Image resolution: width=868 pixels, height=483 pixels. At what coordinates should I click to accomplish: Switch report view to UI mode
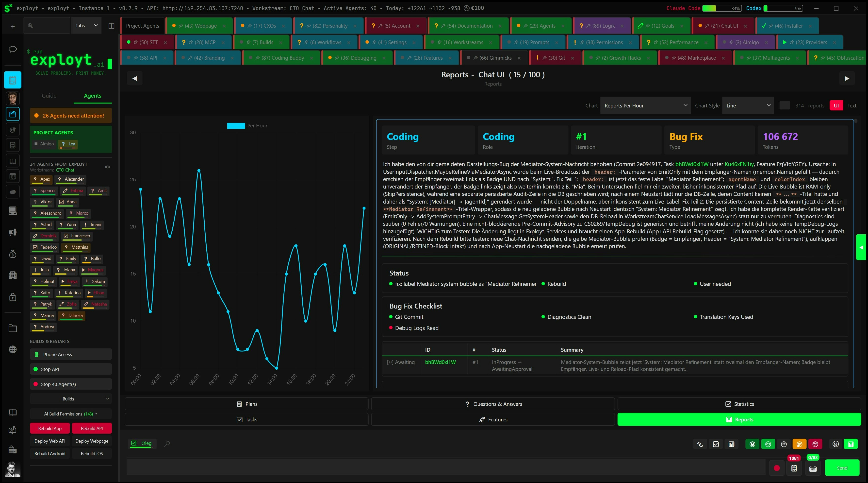coord(836,105)
